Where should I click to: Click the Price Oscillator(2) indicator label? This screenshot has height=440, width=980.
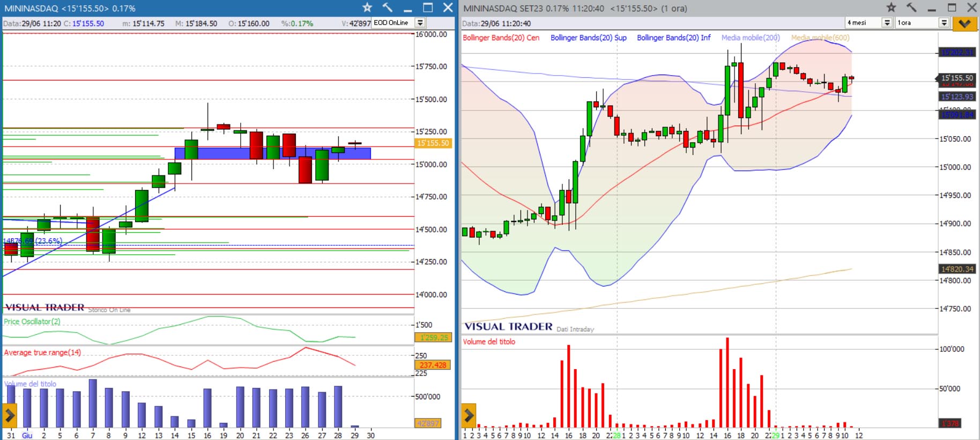[32, 321]
